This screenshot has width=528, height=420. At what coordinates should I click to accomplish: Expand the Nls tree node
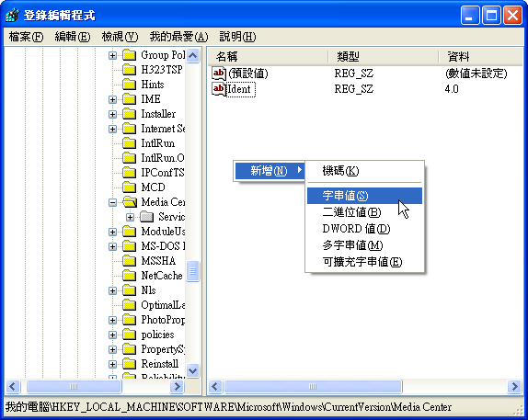coord(112,290)
